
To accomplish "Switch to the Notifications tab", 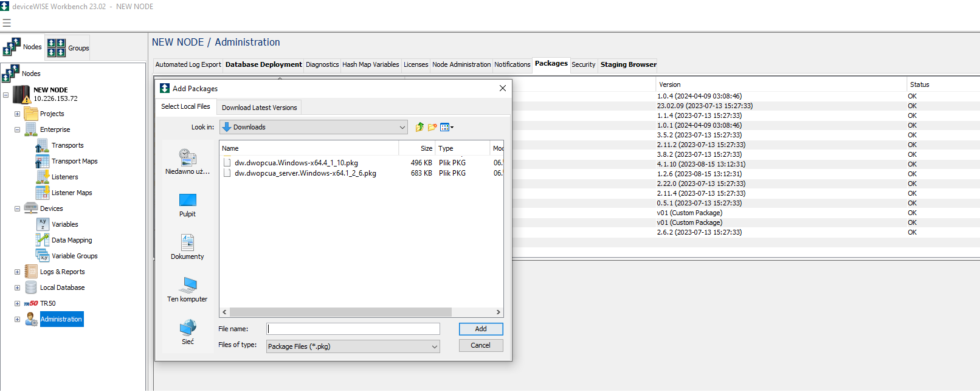I will point(512,64).
